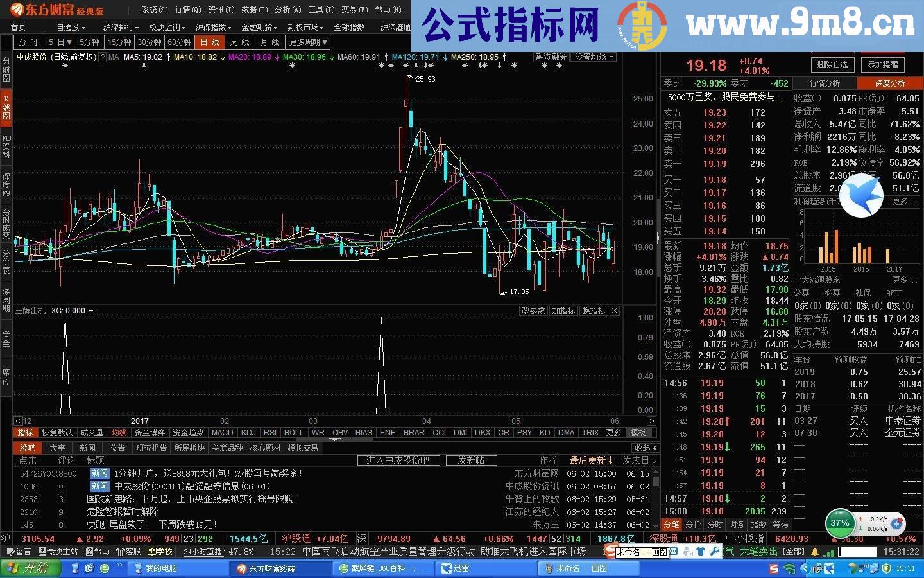Open 留言 message icon in status bar
Image resolution: width=924 pixels, height=578 pixels.
coord(19,552)
